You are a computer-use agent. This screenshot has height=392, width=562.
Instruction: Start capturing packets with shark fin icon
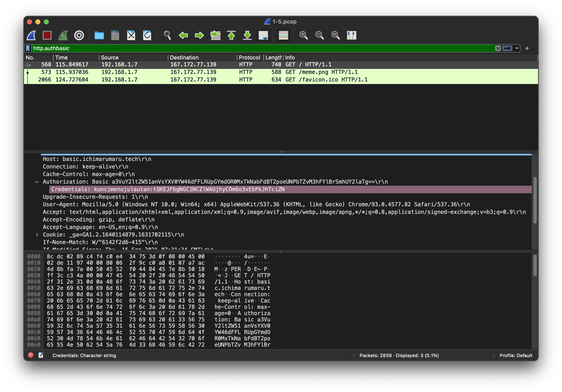[31, 35]
